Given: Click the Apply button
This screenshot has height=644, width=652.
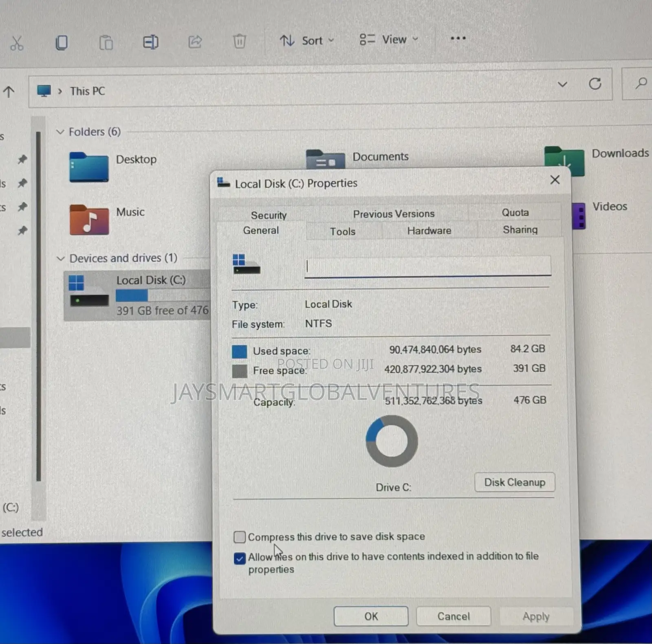Looking at the screenshot, I should [536, 617].
